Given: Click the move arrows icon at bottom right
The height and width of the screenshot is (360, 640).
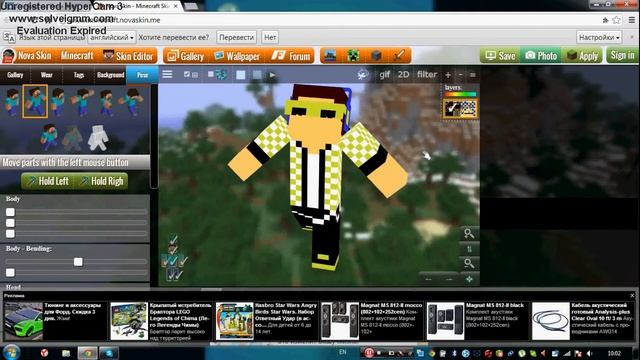Looking at the screenshot, I should pyautogui.click(x=469, y=279).
